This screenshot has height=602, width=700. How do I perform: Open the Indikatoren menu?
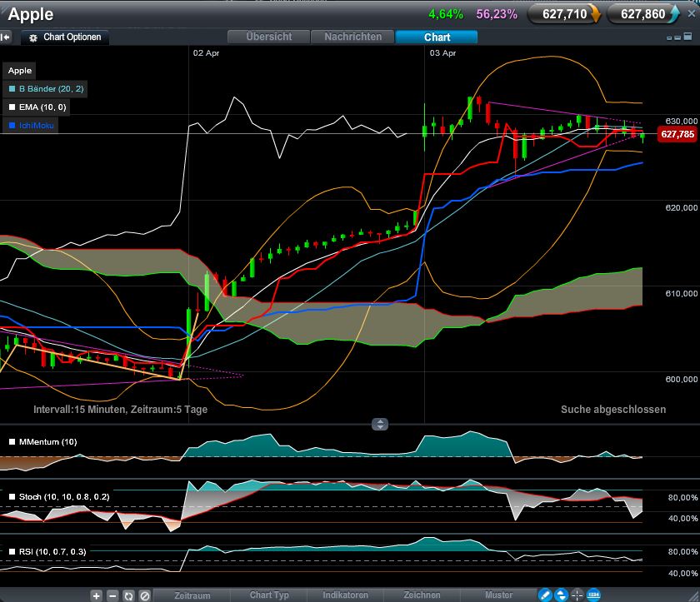[x=346, y=595]
